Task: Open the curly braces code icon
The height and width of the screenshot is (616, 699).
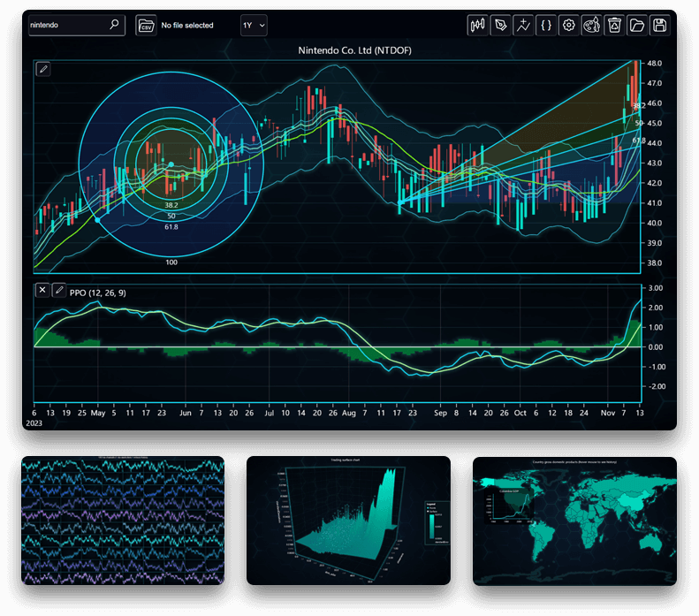Action: coord(545,25)
